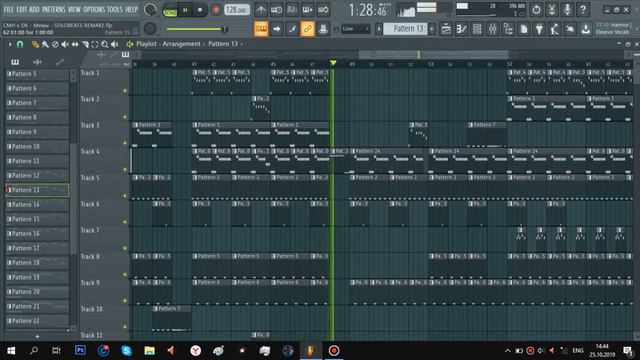
Task: Open the Mixer view icon
Action: 493,29
